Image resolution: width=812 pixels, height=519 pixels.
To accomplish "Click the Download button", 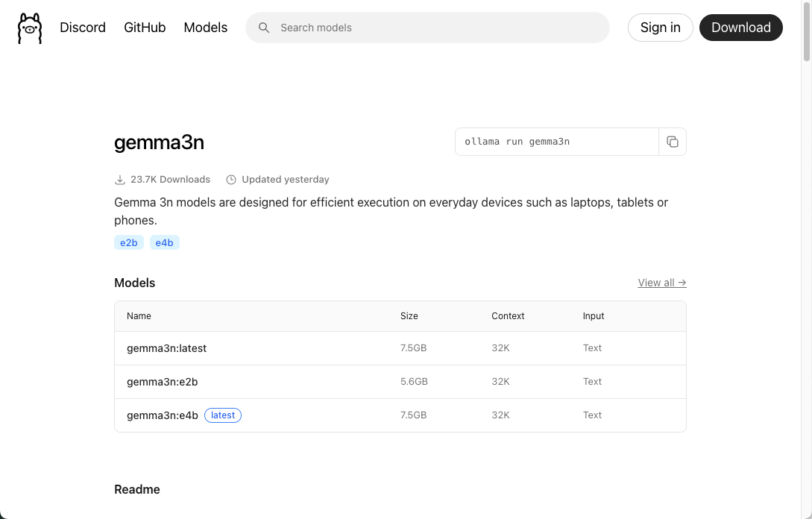I will coord(740,28).
